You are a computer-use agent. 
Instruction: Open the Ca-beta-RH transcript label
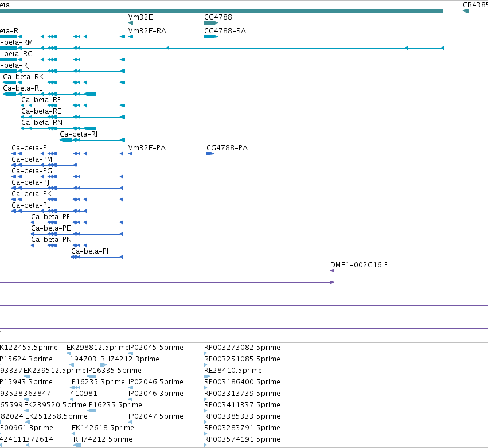click(80, 134)
